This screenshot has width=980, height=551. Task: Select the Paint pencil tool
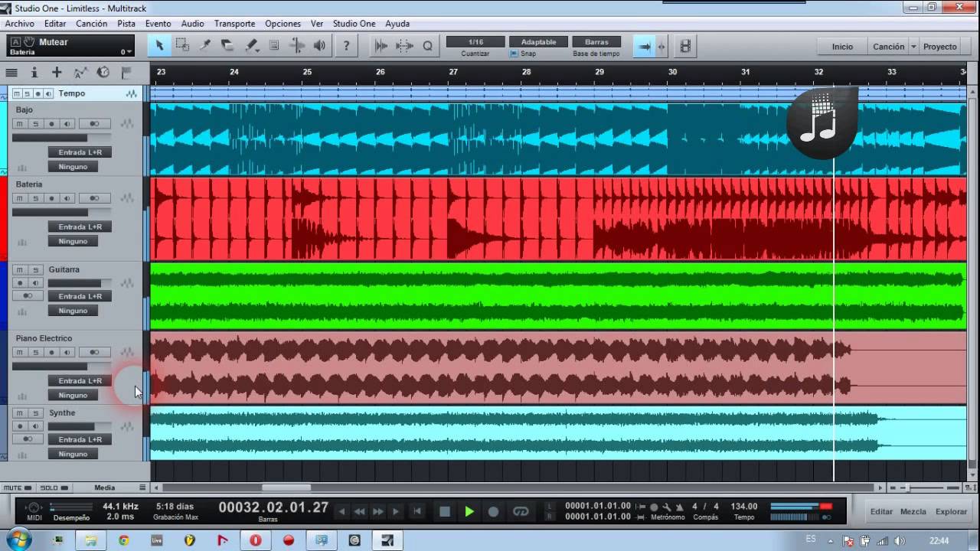coord(251,46)
